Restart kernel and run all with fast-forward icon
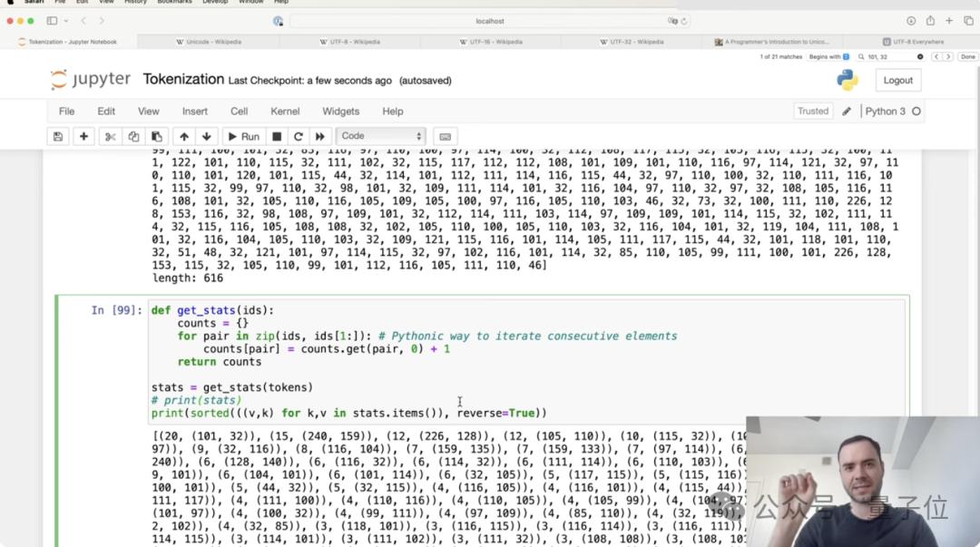 320,136
